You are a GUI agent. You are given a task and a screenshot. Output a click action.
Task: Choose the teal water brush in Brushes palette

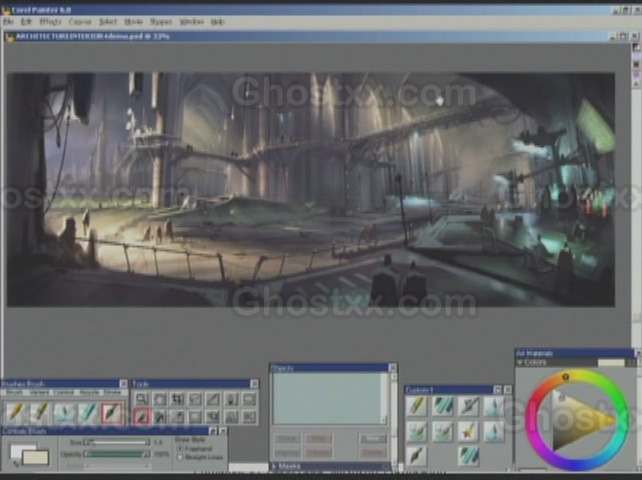click(63, 412)
